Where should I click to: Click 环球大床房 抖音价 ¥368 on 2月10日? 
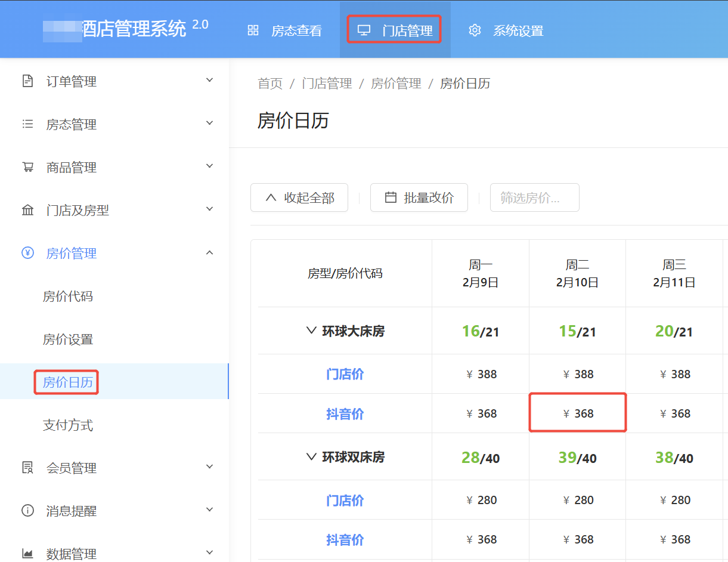577,413
